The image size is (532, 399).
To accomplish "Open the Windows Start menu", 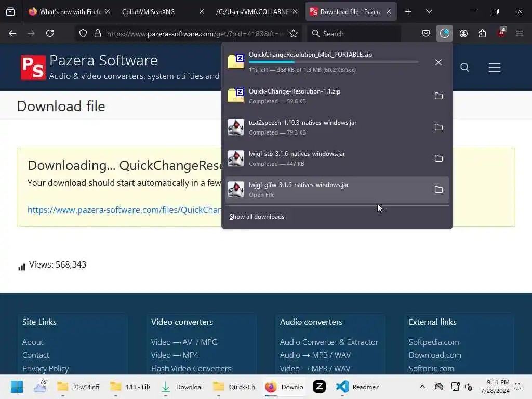I will point(17,387).
